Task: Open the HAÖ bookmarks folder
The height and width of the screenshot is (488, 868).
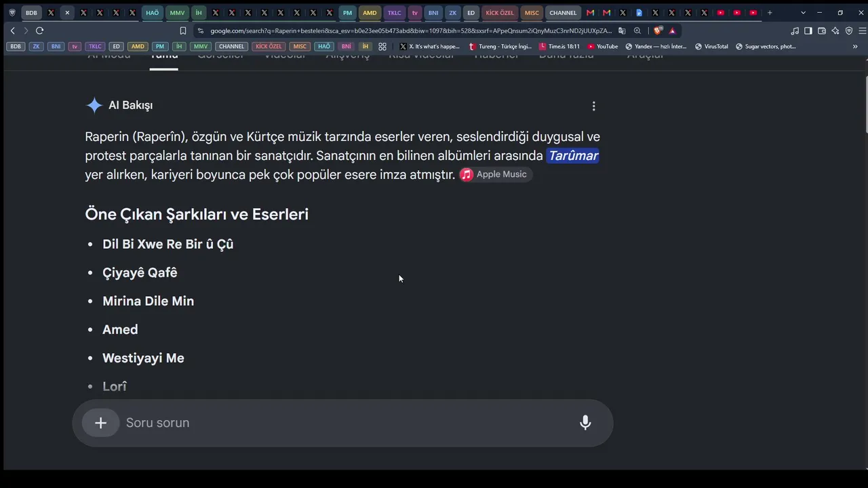Action: point(324,47)
